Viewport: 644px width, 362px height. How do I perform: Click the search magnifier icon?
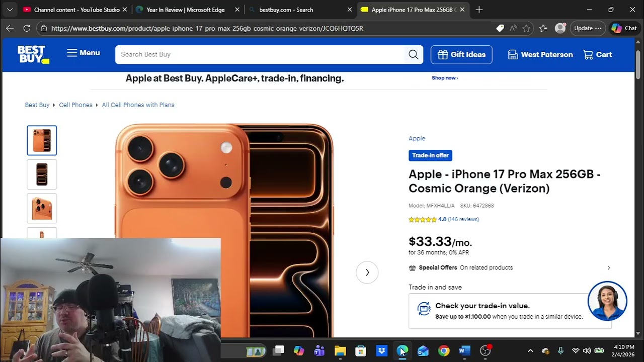pos(414,54)
